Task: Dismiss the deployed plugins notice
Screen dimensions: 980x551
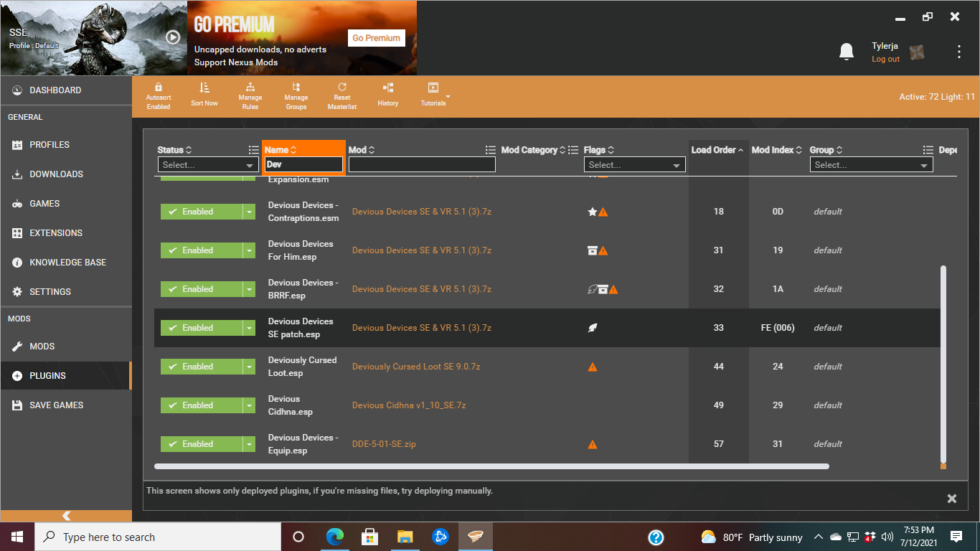Action: pos(952,499)
